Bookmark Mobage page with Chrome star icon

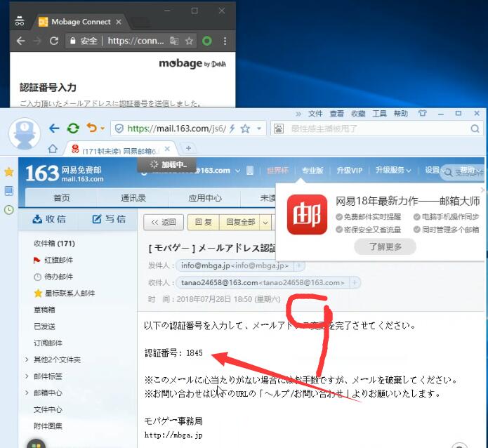(189, 41)
